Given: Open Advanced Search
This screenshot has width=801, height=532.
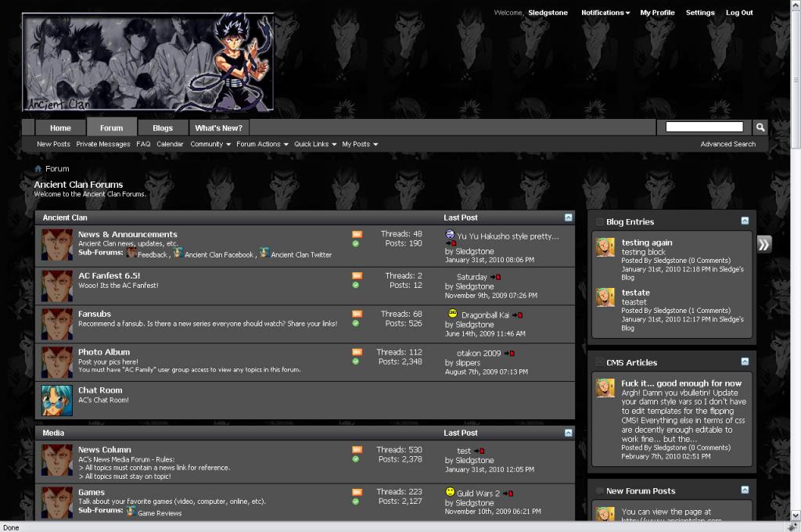Looking at the screenshot, I should coord(728,144).
